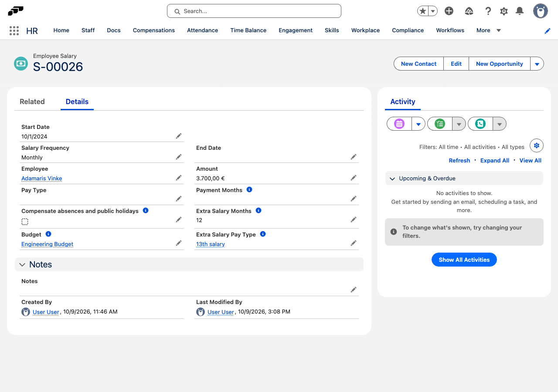The width and height of the screenshot is (558, 392).
Task: Collapse the Notes section
Action: tap(189, 264)
